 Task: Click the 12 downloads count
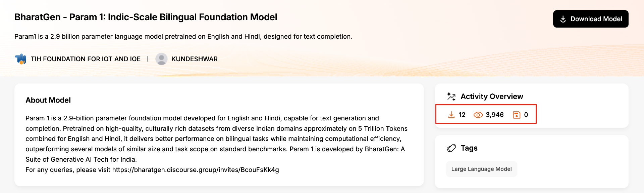pyautogui.click(x=462, y=115)
